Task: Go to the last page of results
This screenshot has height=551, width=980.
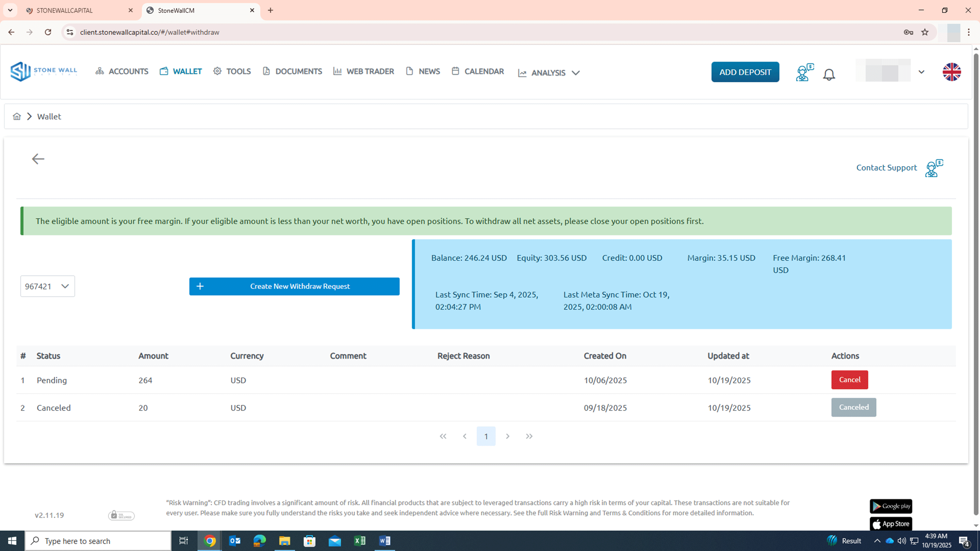Action: 529,436
